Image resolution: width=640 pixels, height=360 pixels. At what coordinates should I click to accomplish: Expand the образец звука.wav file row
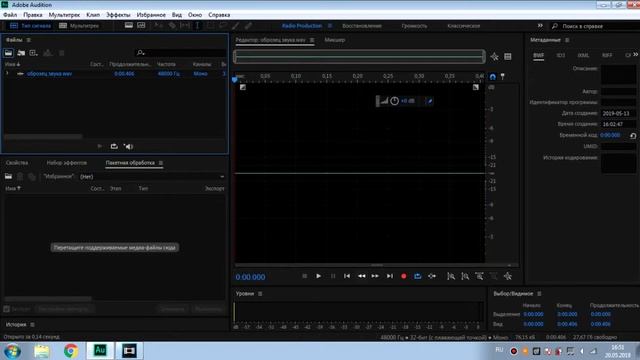(7, 73)
